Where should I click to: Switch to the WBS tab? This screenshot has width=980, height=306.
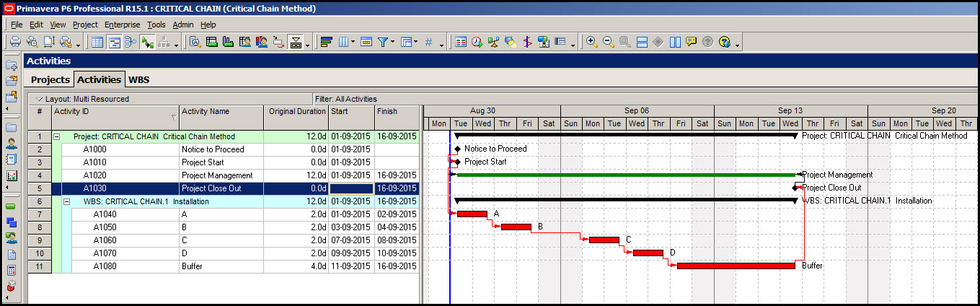(x=139, y=79)
